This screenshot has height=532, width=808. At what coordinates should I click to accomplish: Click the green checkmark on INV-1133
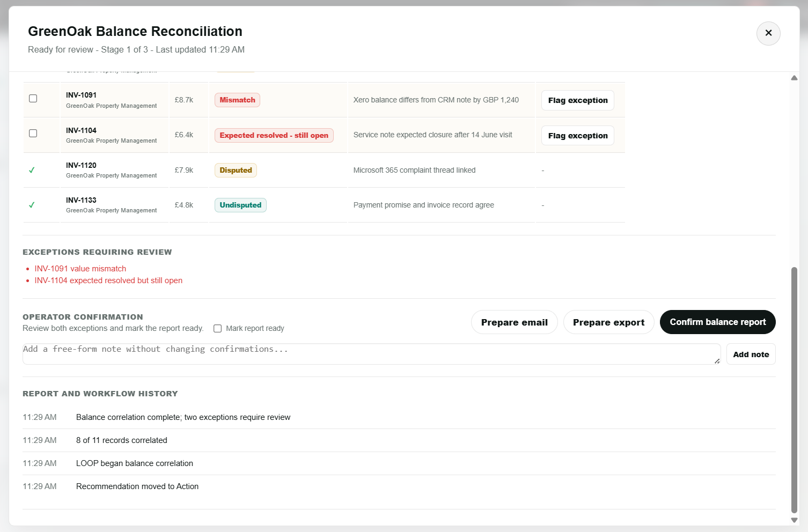pos(32,205)
